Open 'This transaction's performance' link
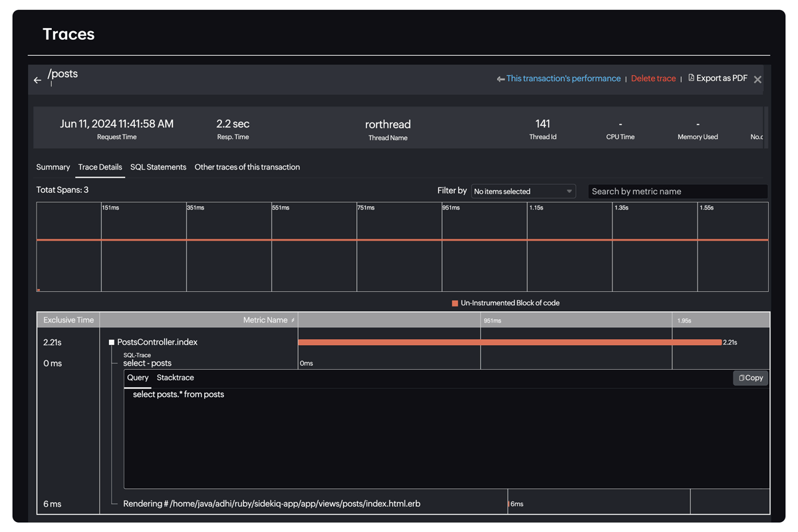This screenshot has height=532, width=798. (563, 78)
